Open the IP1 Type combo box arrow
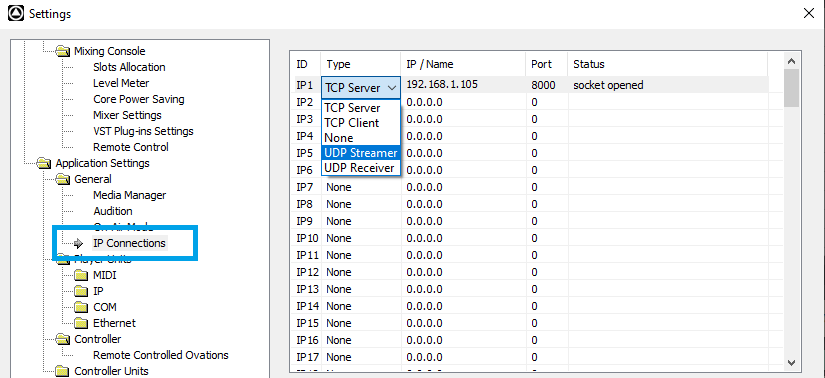 [391, 87]
